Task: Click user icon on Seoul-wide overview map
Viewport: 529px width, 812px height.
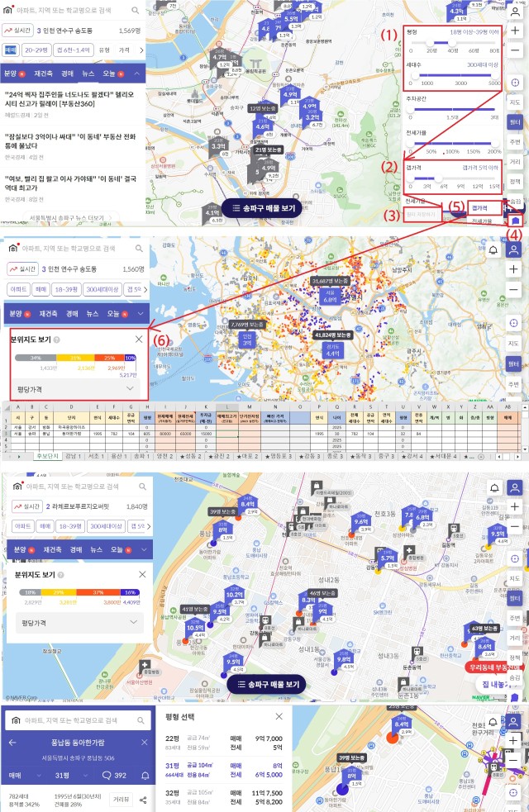Action: pos(513,250)
